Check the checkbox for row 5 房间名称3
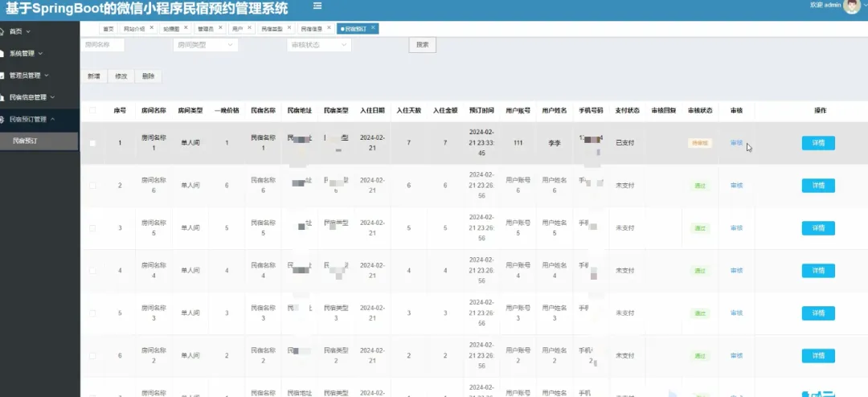 pos(92,313)
